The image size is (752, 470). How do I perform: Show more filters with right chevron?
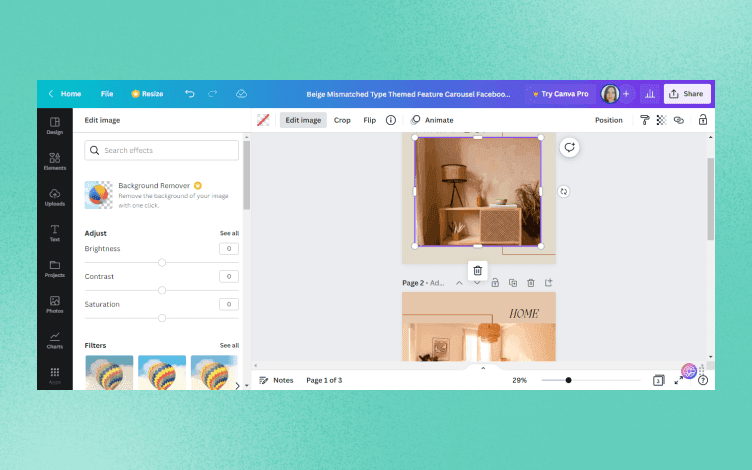(237, 385)
